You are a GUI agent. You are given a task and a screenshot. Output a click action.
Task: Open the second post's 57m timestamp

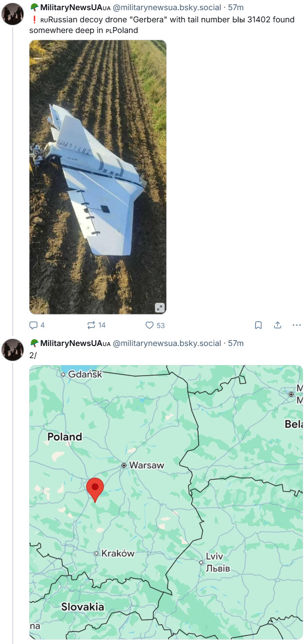coord(236,343)
